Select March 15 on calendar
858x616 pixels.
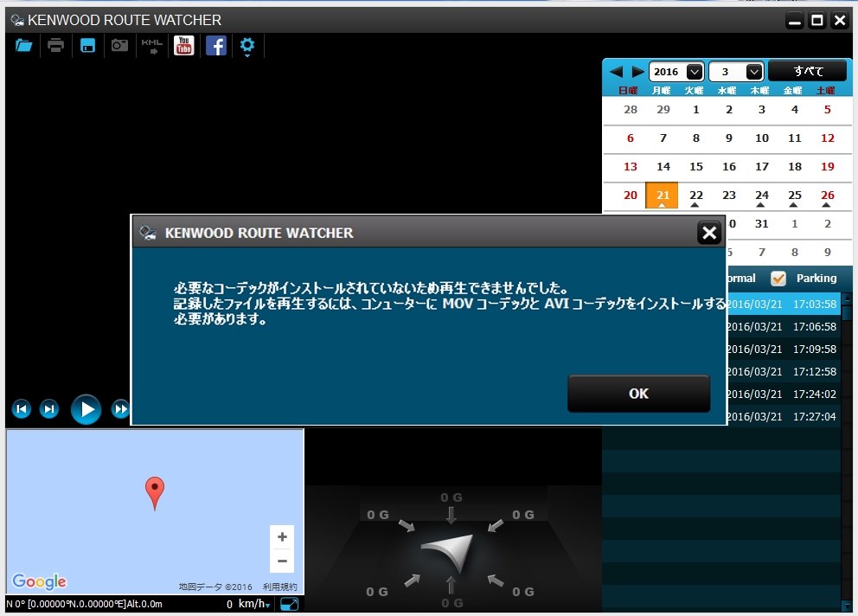tap(695, 167)
